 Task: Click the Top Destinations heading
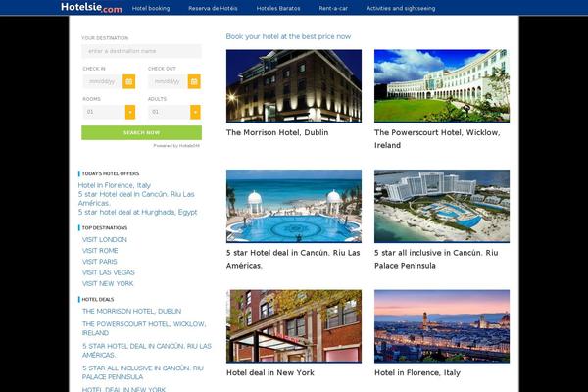coord(105,228)
